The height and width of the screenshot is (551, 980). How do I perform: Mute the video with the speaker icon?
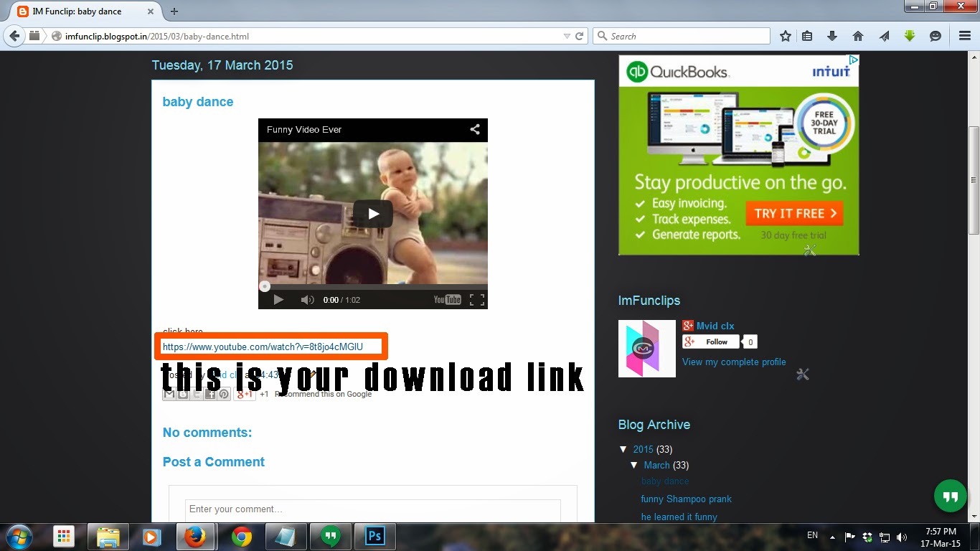307,300
